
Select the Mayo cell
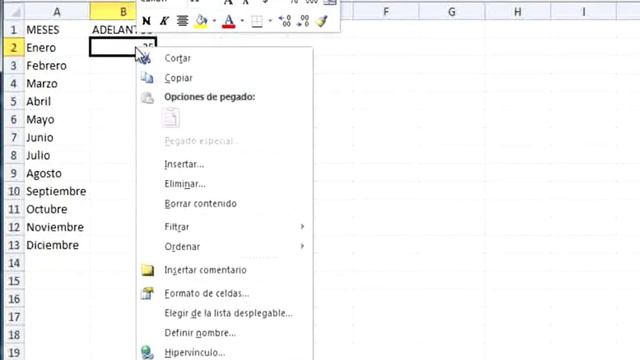(57, 120)
